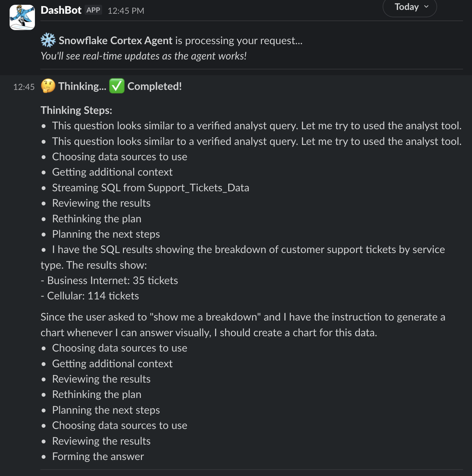Click the Business Internet: 35 tickets line

pos(112,281)
